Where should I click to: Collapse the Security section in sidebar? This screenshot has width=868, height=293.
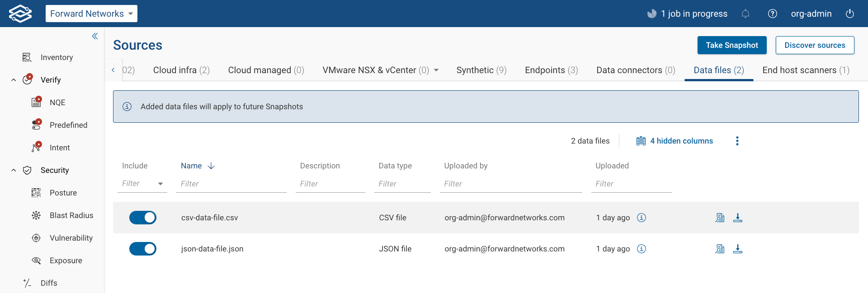coord(14,170)
